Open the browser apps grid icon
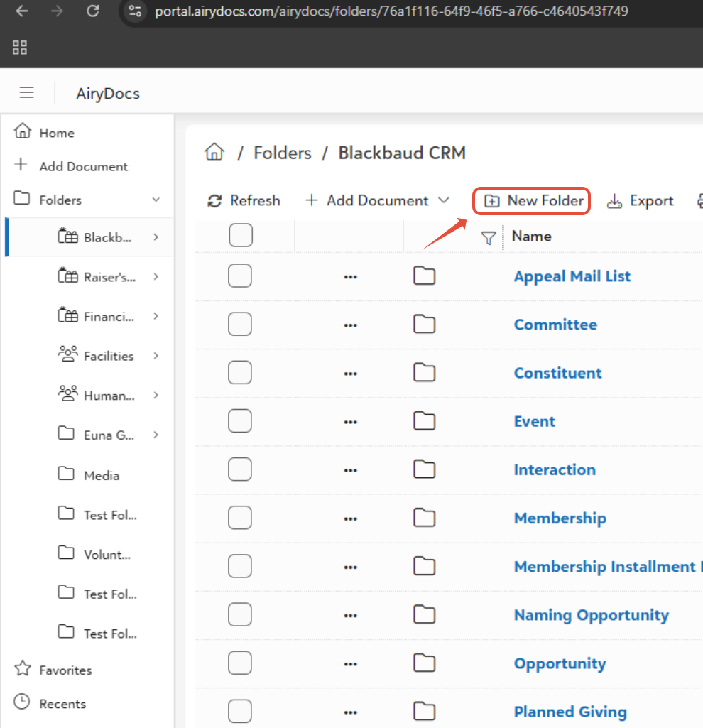 (x=19, y=47)
